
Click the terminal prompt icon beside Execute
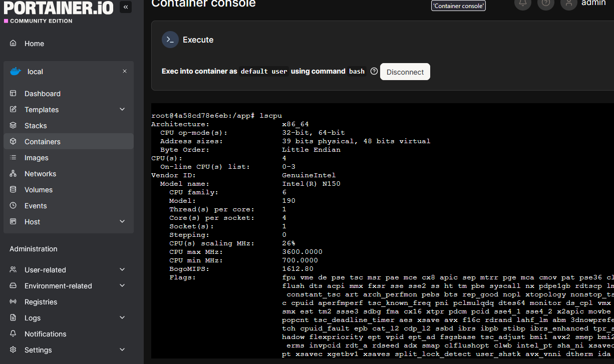coord(170,40)
